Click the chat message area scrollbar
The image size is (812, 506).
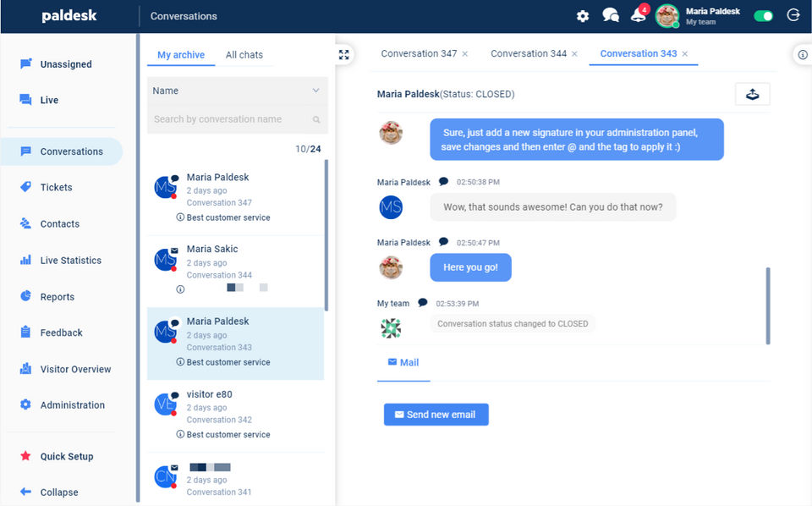(x=768, y=305)
